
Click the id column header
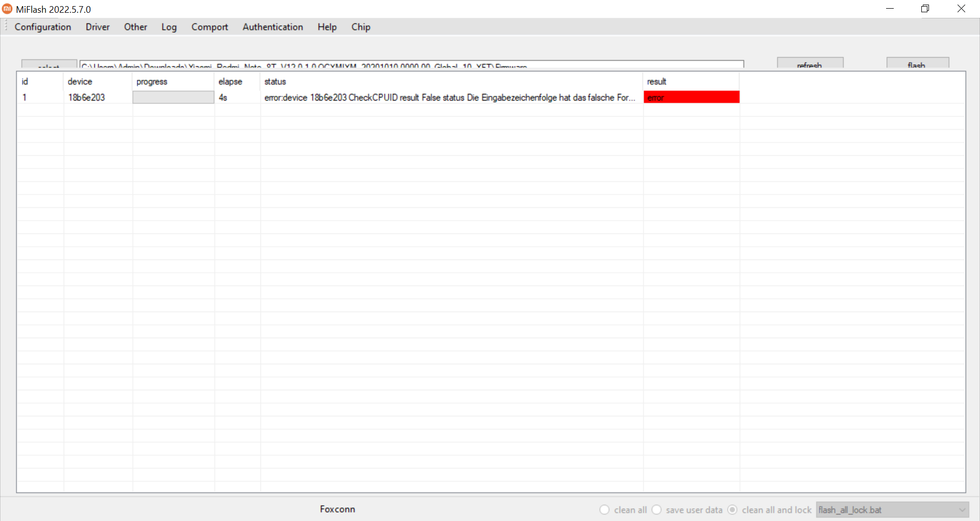coord(40,82)
